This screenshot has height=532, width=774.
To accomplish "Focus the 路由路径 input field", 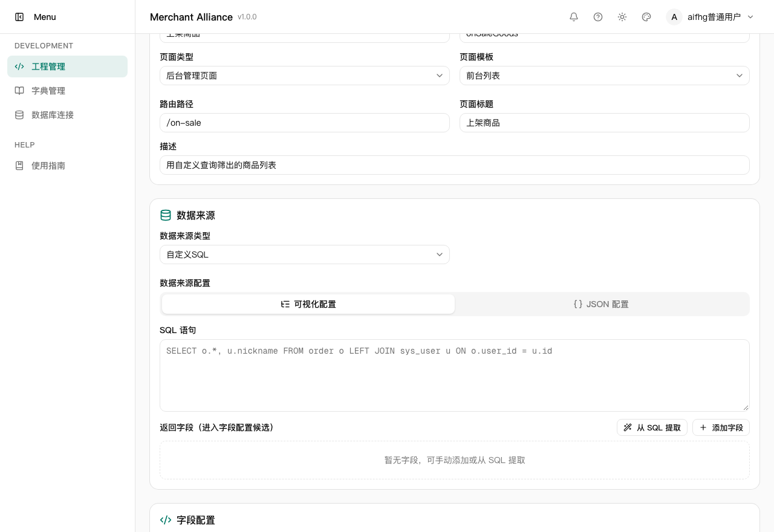I will (x=305, y=123).
